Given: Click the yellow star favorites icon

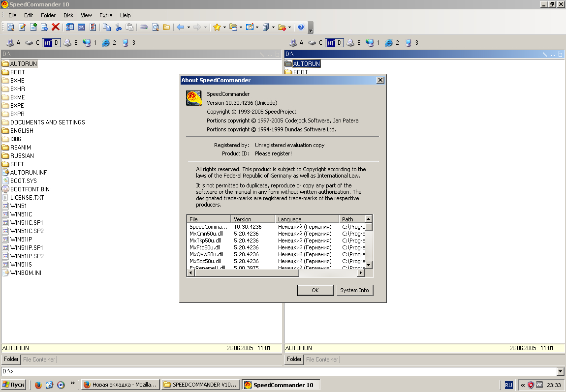Looking at the screenshot, I should click(217, 27).
